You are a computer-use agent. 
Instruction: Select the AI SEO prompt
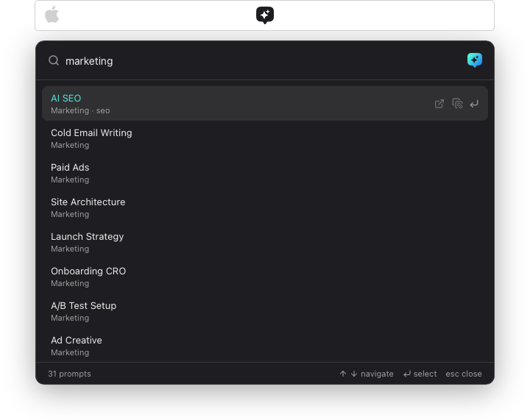tap(221, 104)
